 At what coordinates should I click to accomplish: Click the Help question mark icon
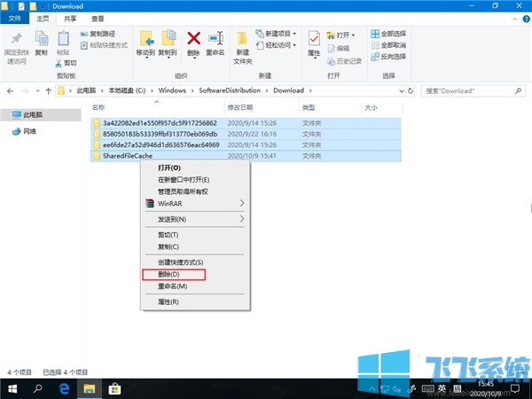click(526, 19)
